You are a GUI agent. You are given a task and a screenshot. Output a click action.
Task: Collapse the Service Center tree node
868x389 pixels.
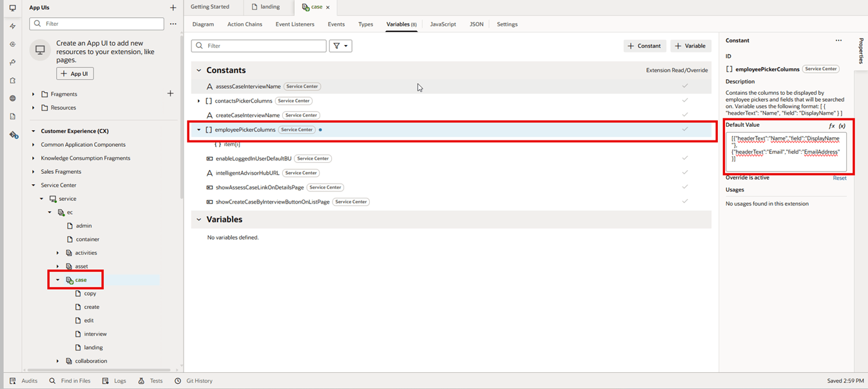click(x=34, y=185)
